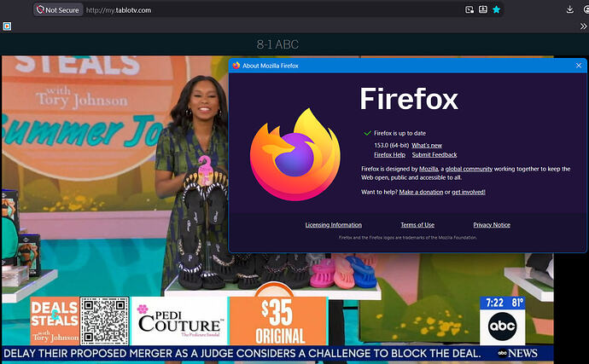Click the $35 ORIGINAL price banner
Image resolution: width=589 pixels, height=364 pixels.
click(278, 321)
